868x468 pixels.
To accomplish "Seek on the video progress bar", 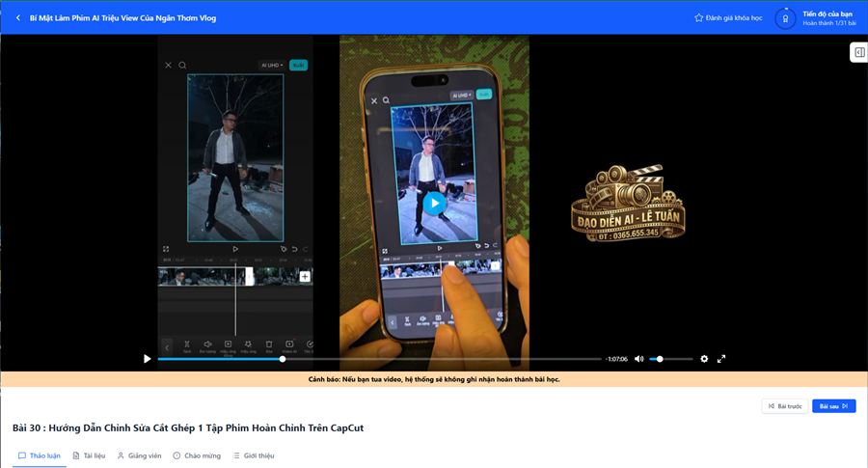I will point(379,359).
